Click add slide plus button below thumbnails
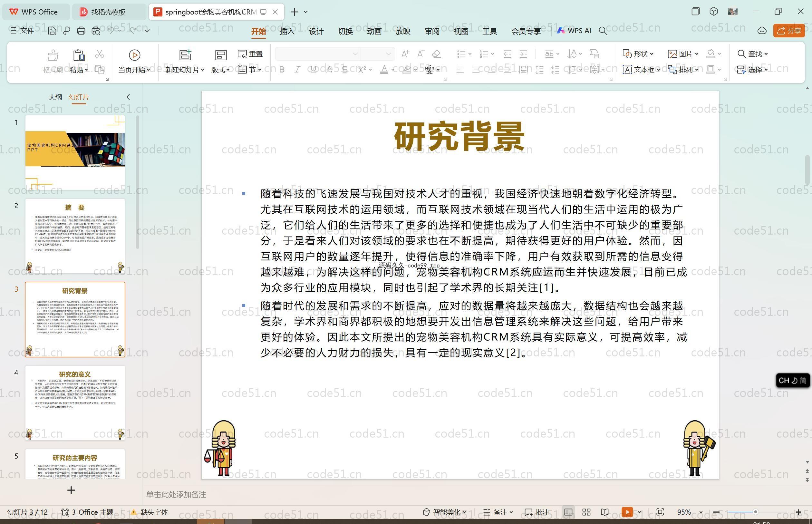This screenshot has width=812, height=524. pos(71,490)
